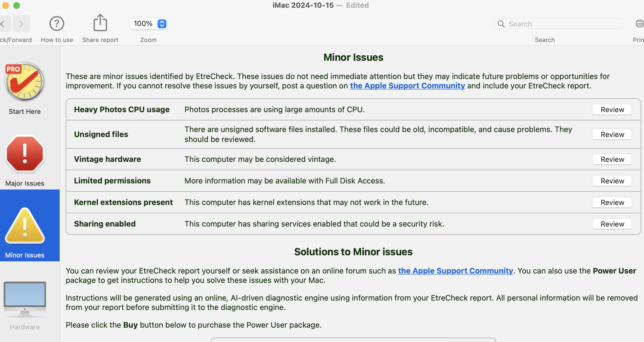Open Apple Support Community link under Solutions

(x=455, y=271)
